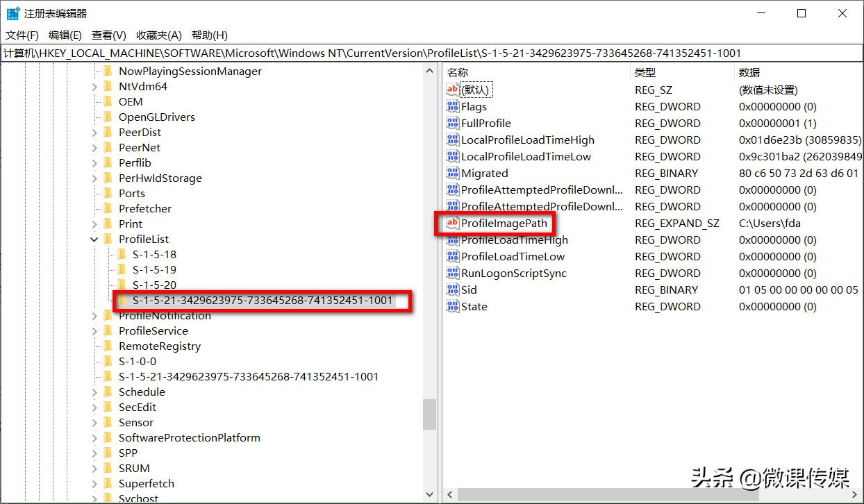The width and height of the screenshot is (864, 504).
Task: Click the FullProfile DWORD value icon
Action: pyautogui.click(x=453, y=123)
